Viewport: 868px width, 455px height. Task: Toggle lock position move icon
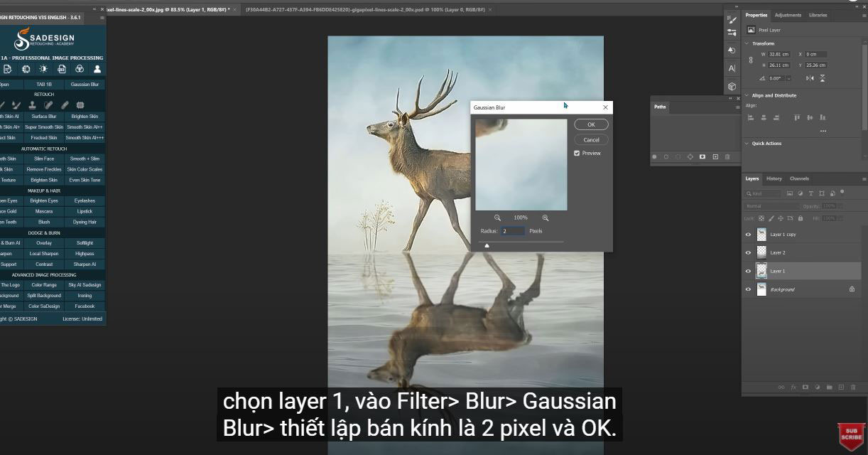point(781,218)
